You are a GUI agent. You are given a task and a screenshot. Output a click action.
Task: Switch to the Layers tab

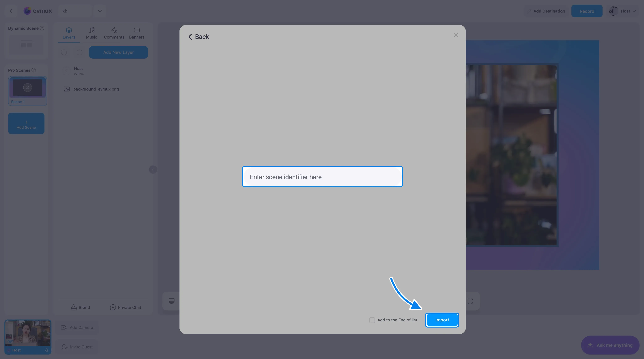point(69,34)
